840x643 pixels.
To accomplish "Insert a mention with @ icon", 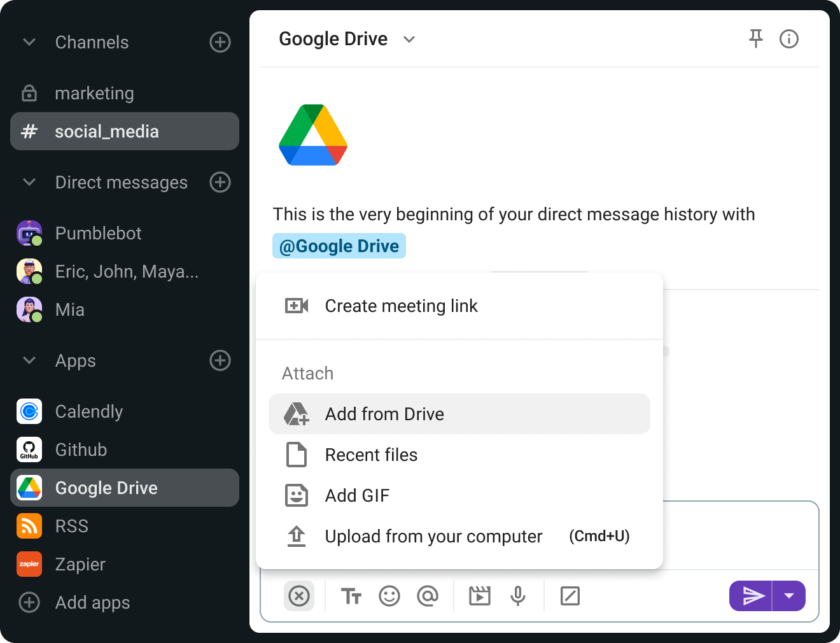I will [x=428, y=596].
